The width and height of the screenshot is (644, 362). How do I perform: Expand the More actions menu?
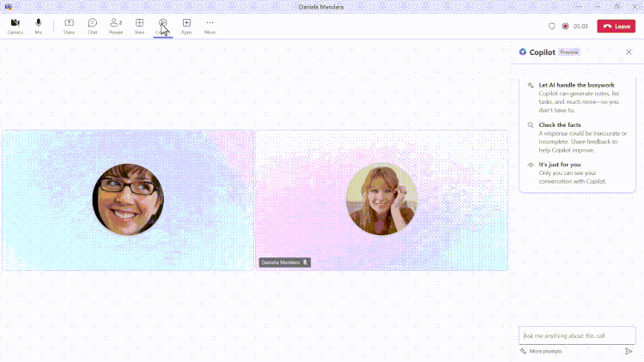coord(210,25)
